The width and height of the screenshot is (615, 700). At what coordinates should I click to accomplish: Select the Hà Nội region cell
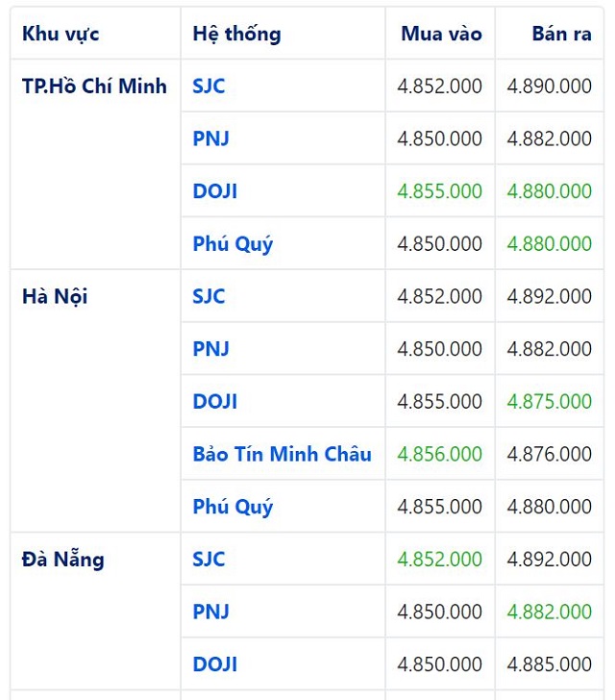click(x=55, y=296)
